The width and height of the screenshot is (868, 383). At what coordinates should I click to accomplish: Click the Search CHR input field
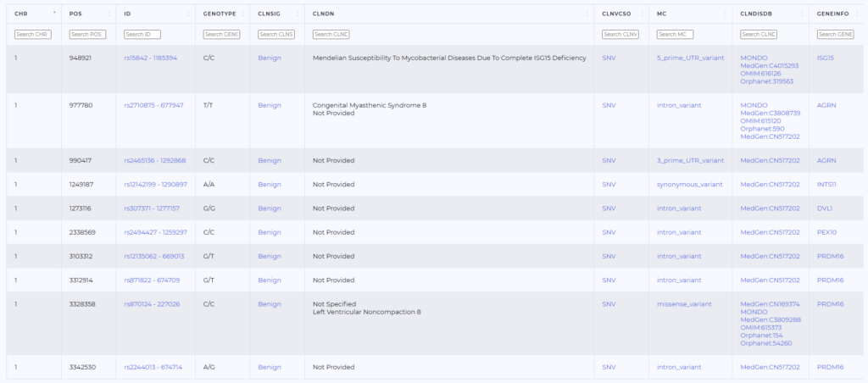(34, 34)
